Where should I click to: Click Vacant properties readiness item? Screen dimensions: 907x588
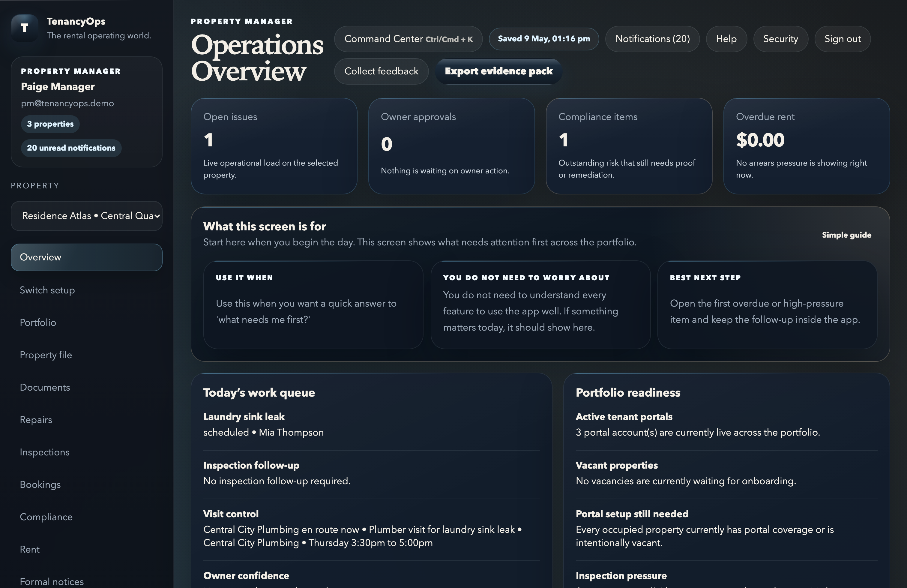(x=726, y=473)
